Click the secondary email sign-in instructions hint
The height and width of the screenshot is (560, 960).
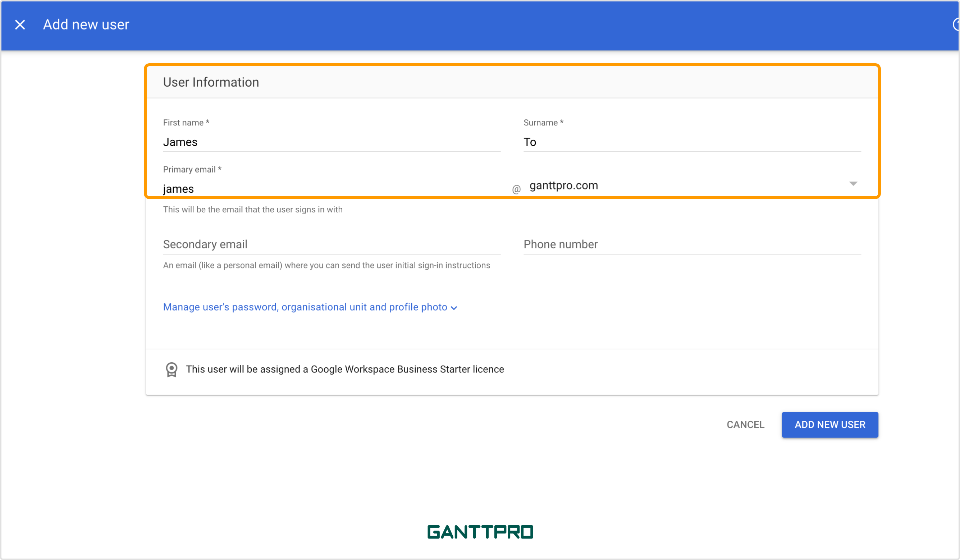326,265
